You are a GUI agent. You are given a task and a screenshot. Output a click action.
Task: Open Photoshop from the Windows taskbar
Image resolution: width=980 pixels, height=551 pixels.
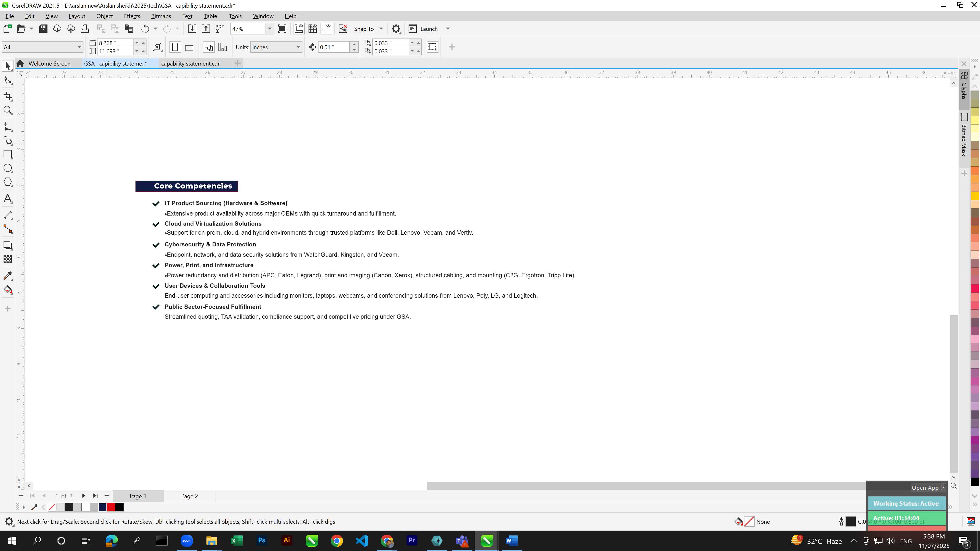tap(262, 541)
